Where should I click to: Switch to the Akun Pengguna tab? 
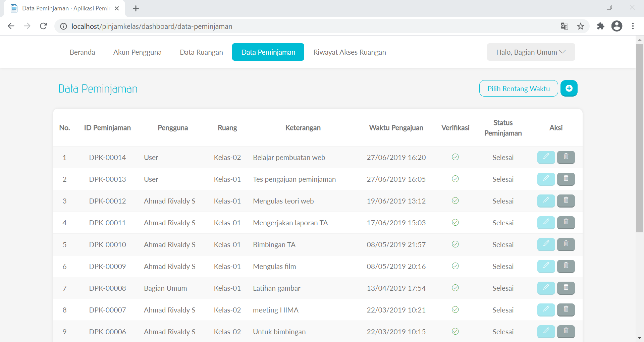[137, 52]
